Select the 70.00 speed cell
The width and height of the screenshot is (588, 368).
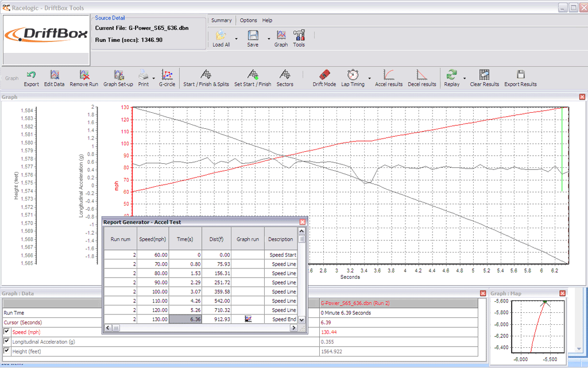153,264
